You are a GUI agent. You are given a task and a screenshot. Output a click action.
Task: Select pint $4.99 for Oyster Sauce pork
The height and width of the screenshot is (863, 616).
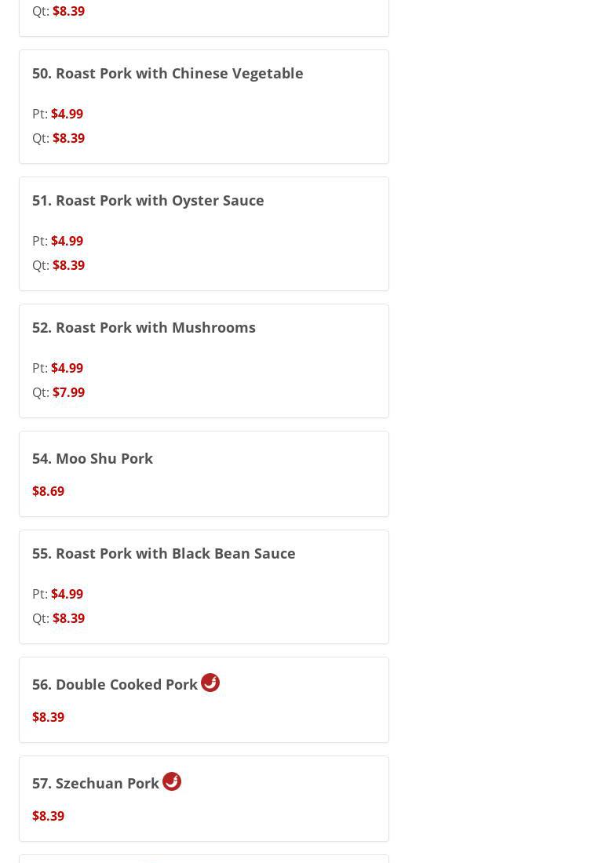(67, 241)
